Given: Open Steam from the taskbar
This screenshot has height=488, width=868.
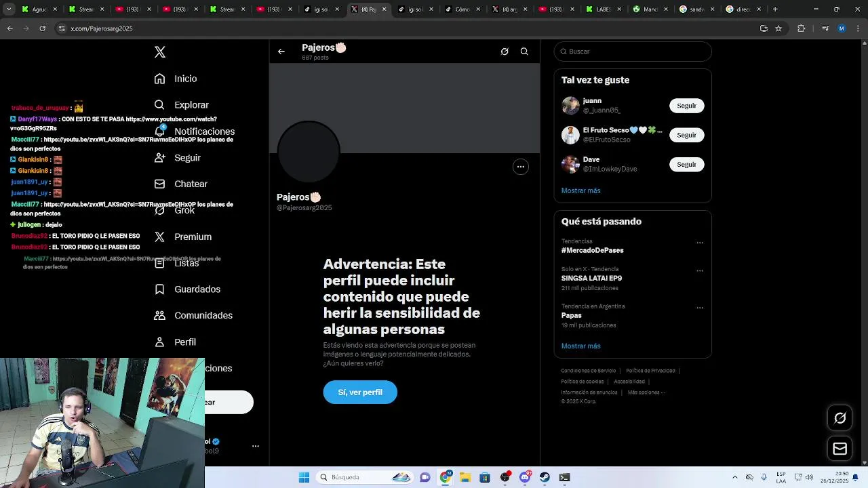Looking at the screenshot, I should point(545,477).
